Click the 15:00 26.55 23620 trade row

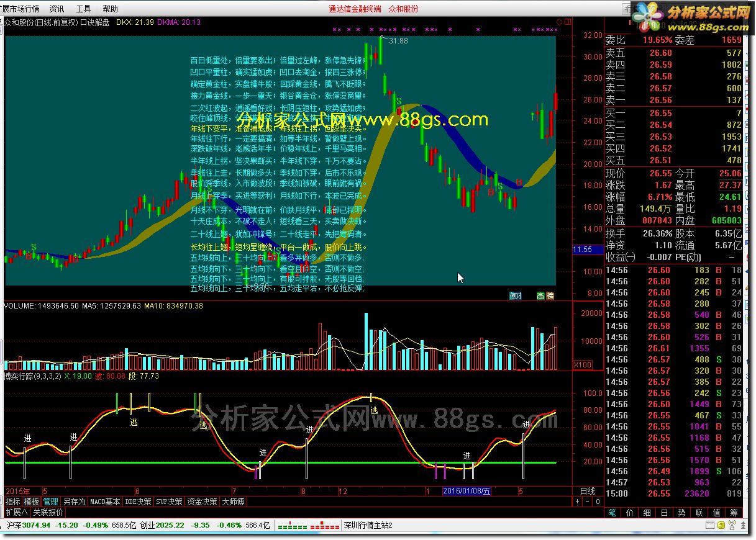coord(673,493)
